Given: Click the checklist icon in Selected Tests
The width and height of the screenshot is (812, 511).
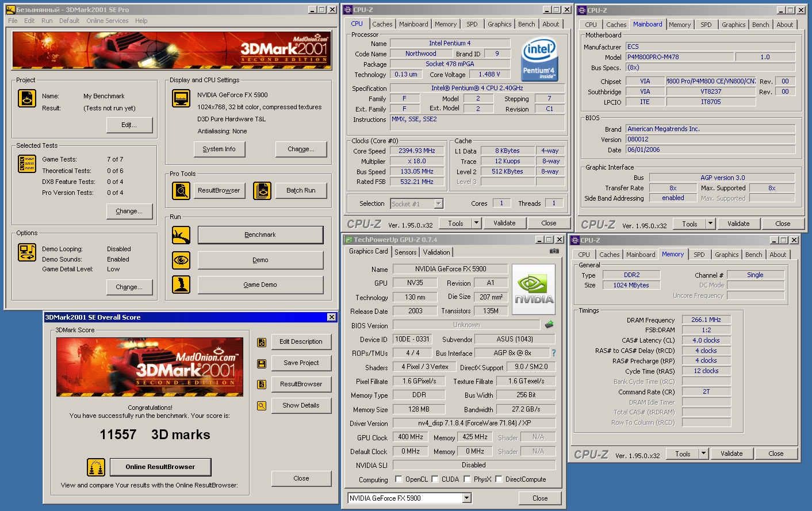Looking at the screenshot, I should (x=27, y=164).
